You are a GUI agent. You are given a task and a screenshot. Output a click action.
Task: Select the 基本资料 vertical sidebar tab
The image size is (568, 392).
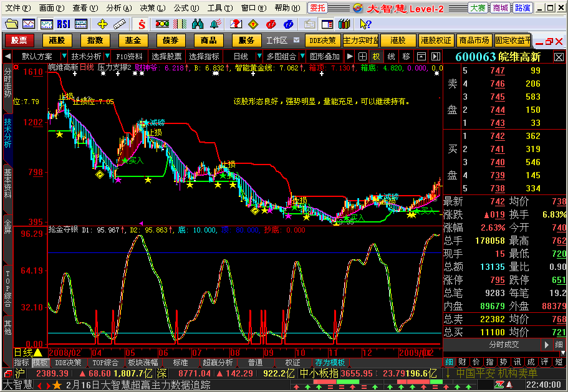7,183
